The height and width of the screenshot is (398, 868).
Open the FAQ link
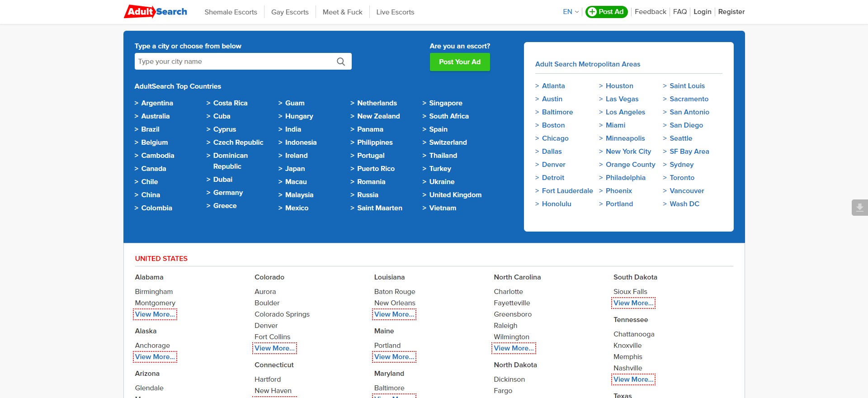coord(679,12)
